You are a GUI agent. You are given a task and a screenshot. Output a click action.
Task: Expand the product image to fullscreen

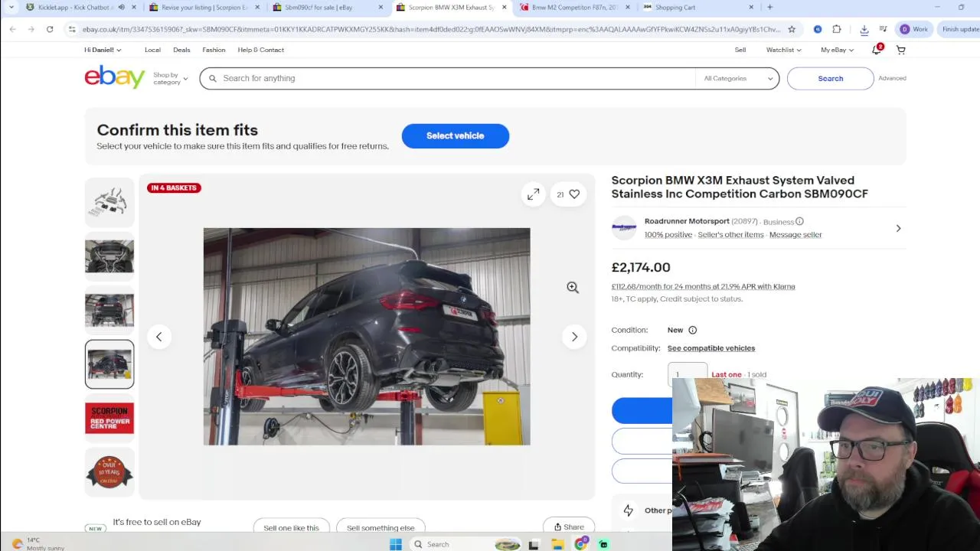pyautogui.click(x=533, y=194)
